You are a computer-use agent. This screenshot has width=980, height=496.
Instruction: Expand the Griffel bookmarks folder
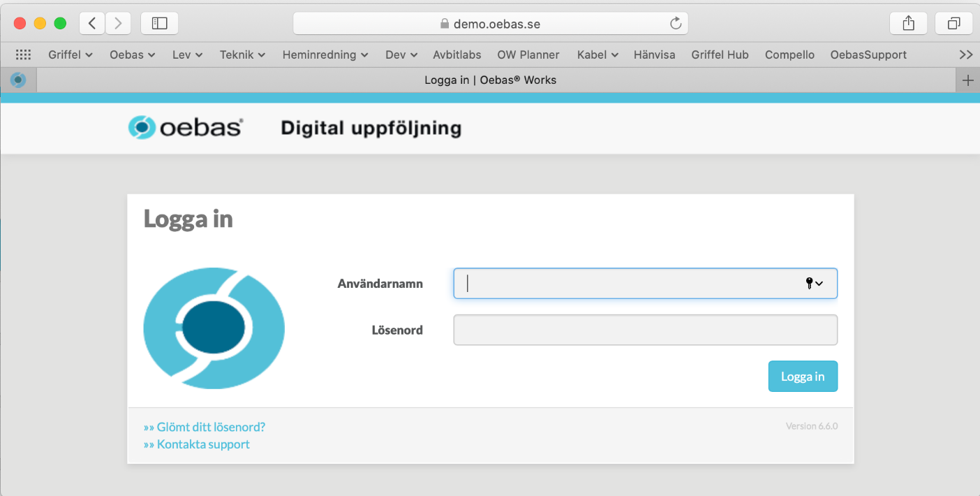tap(70, 54)
